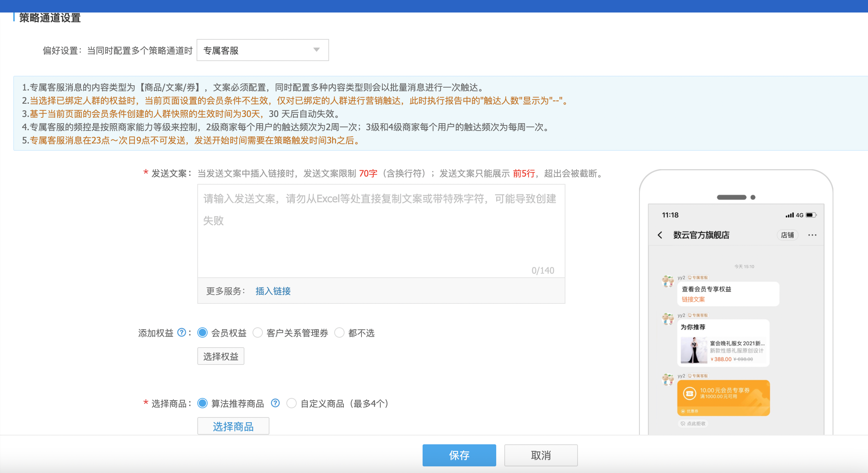Select 自定义商品 radio option
Screen dimensions: 868x473
(x=292, y=403)
